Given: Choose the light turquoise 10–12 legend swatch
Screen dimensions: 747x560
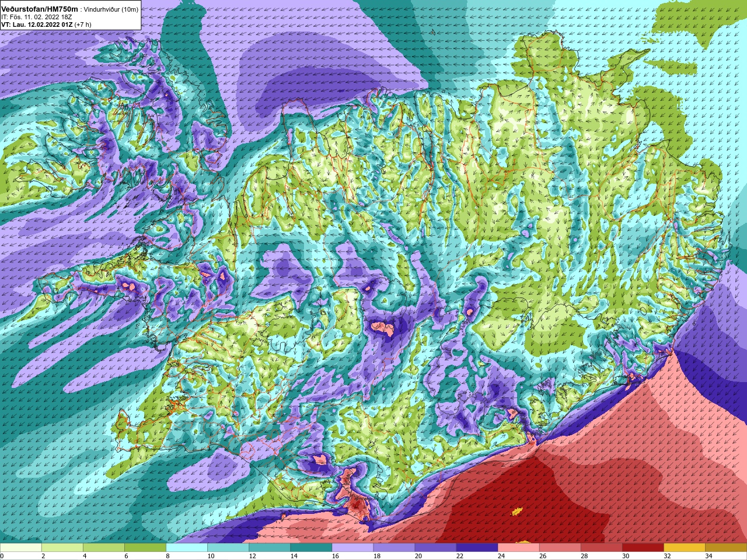Looking at the screenshot, I should [228, 548].
